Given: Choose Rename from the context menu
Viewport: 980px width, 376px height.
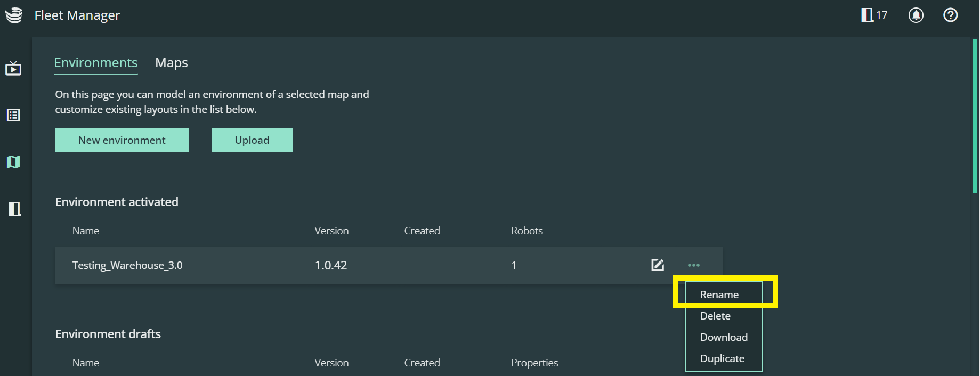Looking at the screenshot, I should 719,295.
